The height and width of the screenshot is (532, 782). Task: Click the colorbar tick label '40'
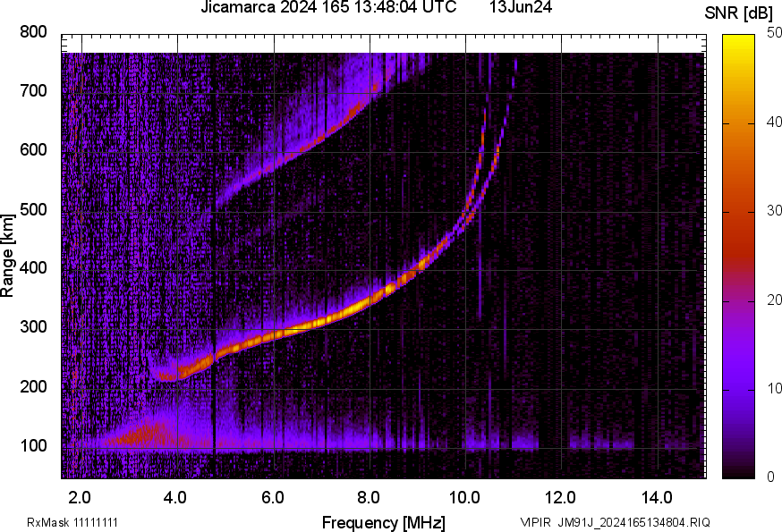click(774, 122)
